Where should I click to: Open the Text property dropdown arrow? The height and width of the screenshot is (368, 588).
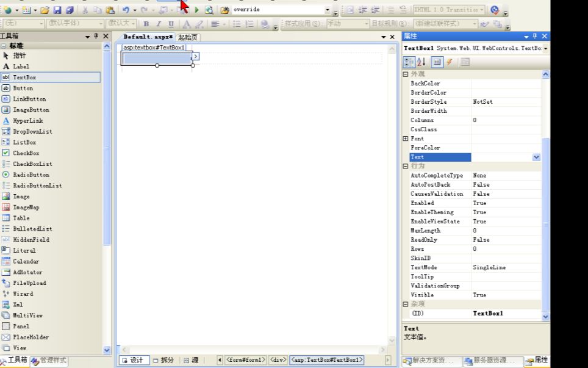point(536,157)
